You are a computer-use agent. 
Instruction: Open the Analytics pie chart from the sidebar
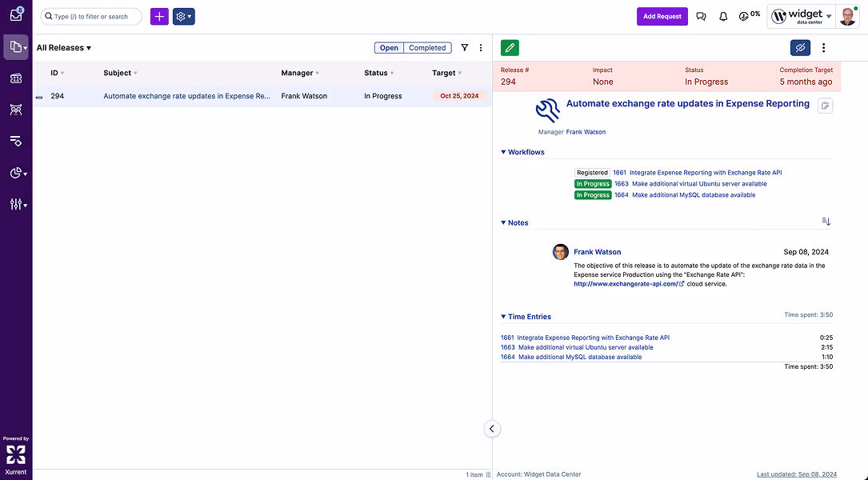tap(17, 173)
